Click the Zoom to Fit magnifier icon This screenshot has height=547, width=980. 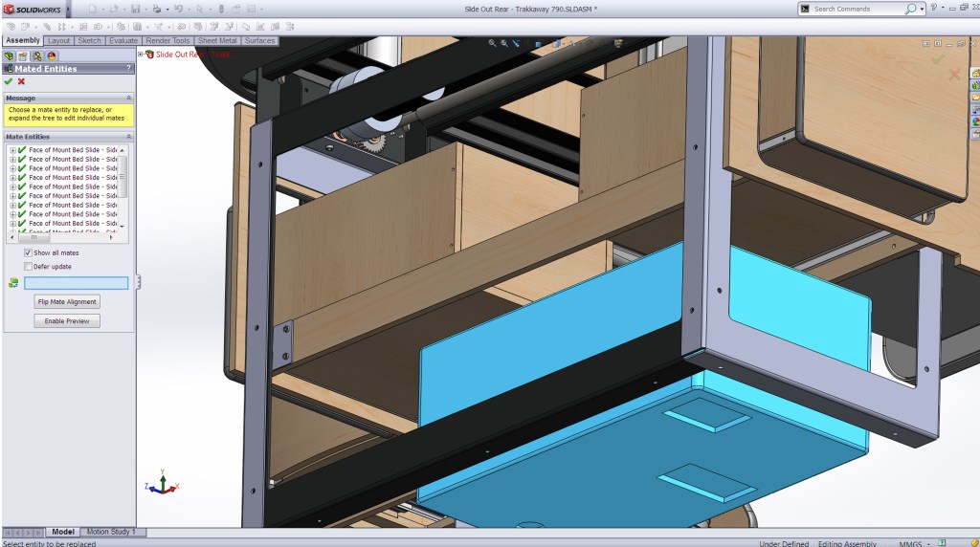(492, 43)
